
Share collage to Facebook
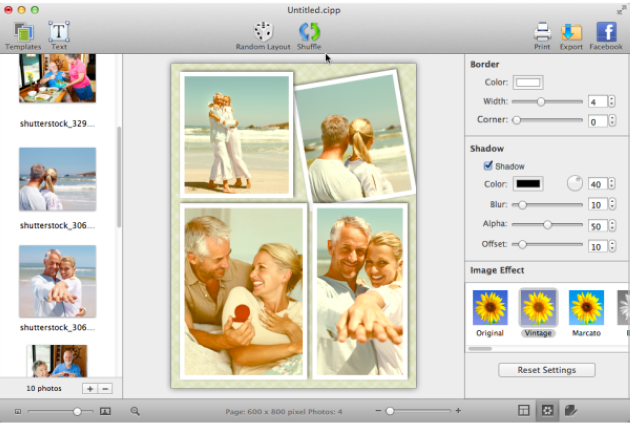(606, 34)
